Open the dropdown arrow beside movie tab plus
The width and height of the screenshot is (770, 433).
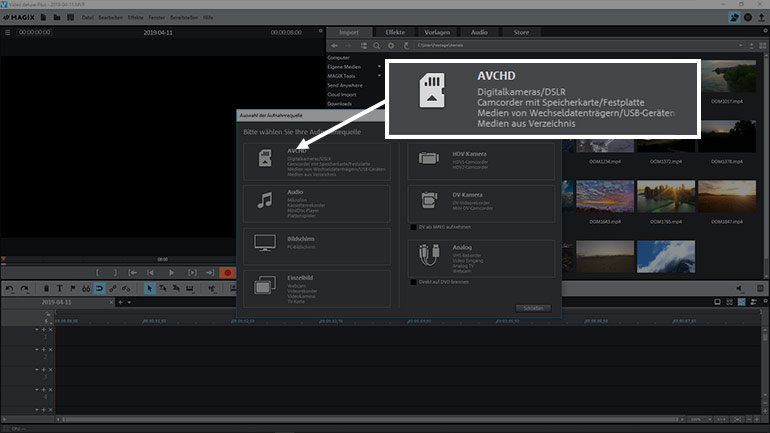[129, 302]
